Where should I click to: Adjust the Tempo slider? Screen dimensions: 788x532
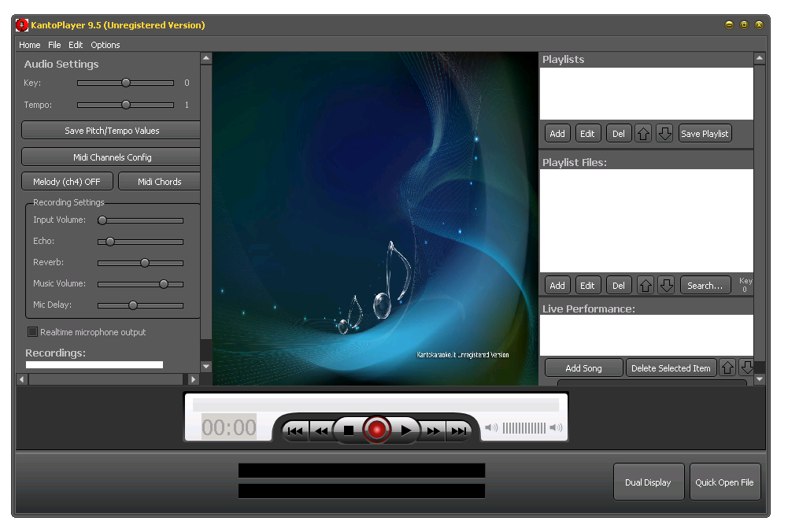126,105
